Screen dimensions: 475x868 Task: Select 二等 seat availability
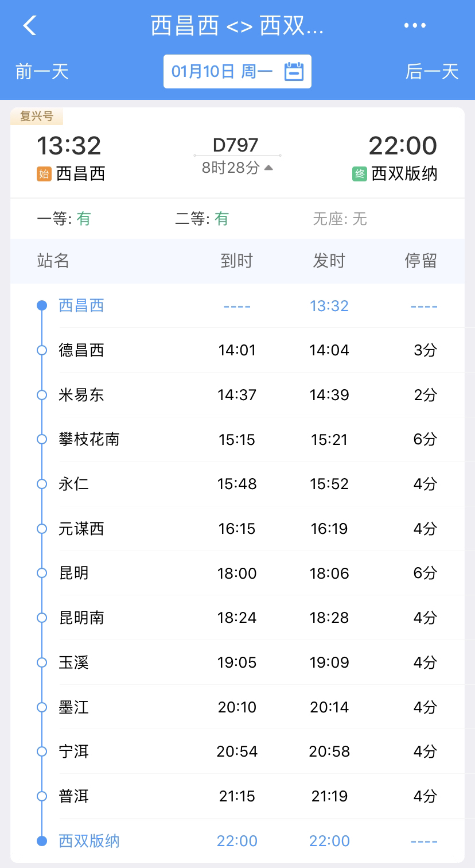click(x=202, y=219)
